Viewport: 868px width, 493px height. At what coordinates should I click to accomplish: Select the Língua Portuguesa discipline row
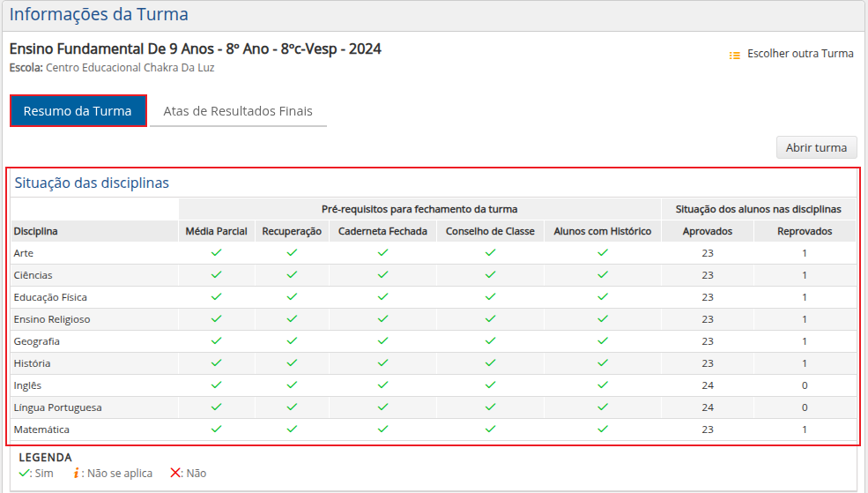pos(434,407)
